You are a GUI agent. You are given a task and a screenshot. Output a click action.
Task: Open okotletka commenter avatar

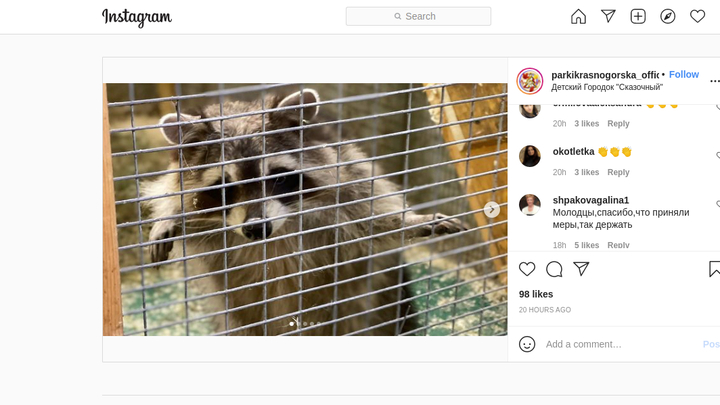coord(530,156)
